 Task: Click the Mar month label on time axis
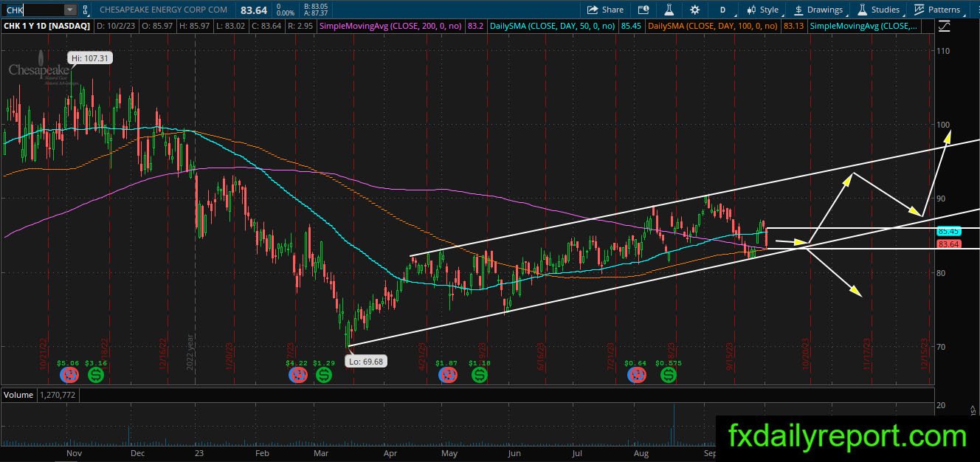[320, 454]
